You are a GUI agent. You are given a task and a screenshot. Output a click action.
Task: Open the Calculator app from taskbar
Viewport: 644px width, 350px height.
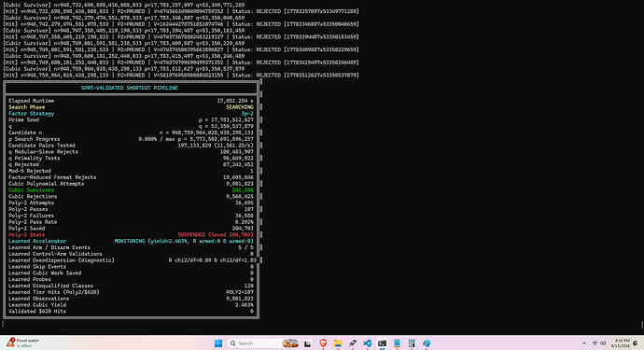pos(412,343)
